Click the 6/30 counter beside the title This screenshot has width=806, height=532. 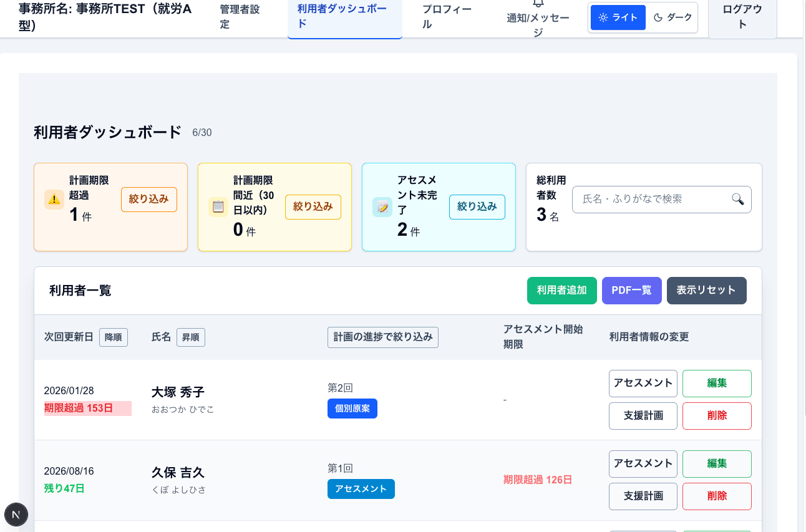[x=202, y=133]
